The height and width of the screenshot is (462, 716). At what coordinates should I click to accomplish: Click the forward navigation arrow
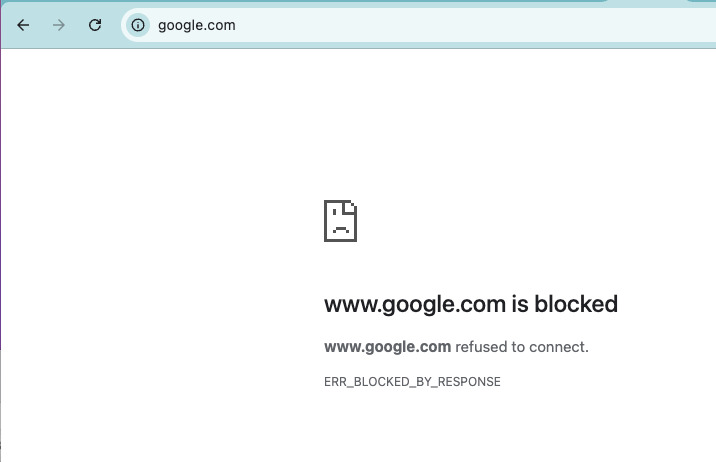pyautogui.click(x=59, y=25)
